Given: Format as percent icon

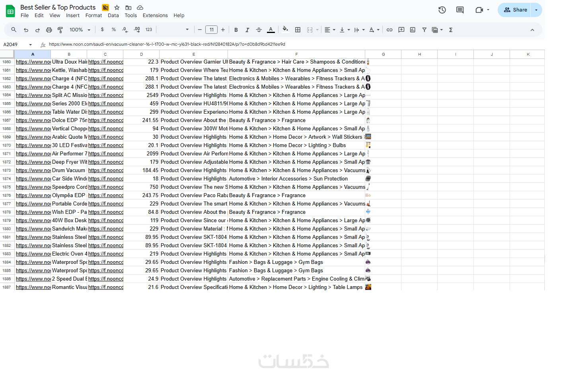Looking at the screenshot, I should 114,30.
